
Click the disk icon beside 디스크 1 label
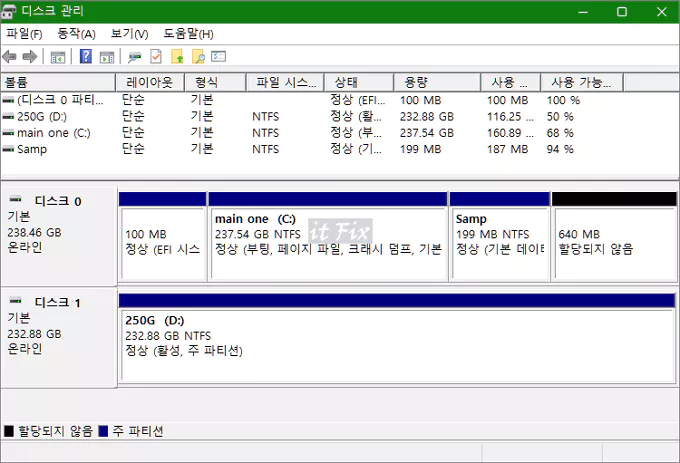point(16,300)
